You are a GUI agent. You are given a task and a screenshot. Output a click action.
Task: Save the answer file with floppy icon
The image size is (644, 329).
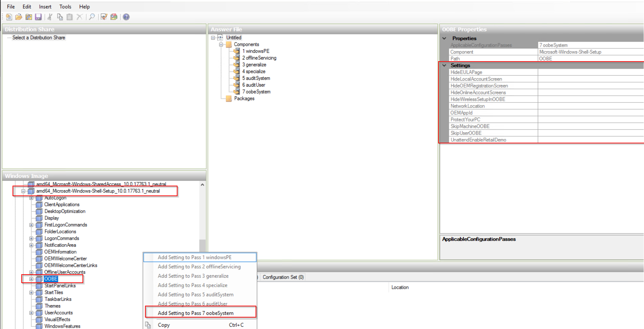38,17
